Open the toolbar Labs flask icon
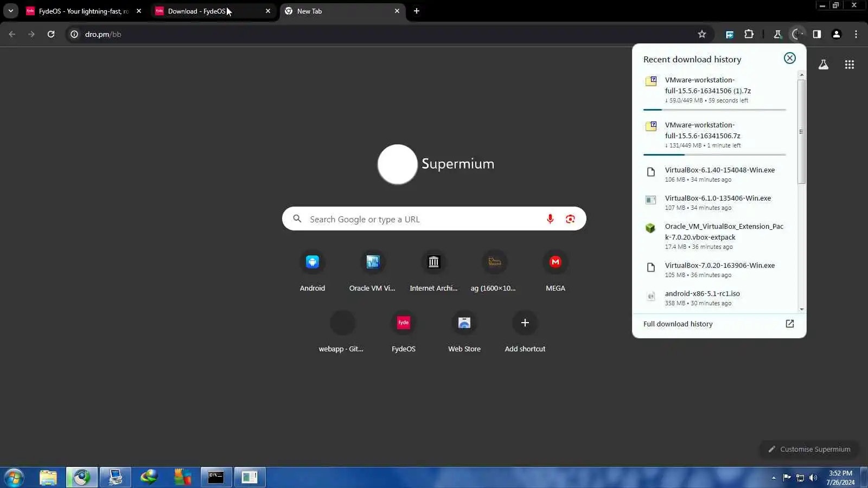 pos(777,34)
